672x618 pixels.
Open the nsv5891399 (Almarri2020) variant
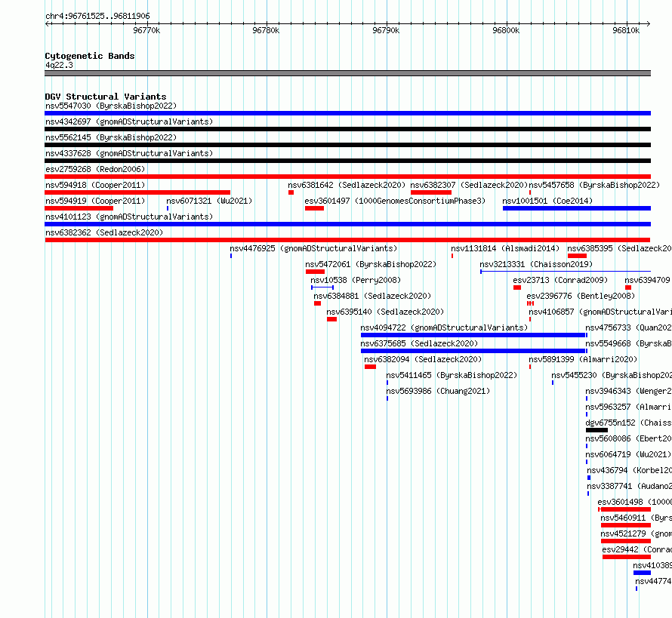[x=583, y=359]
